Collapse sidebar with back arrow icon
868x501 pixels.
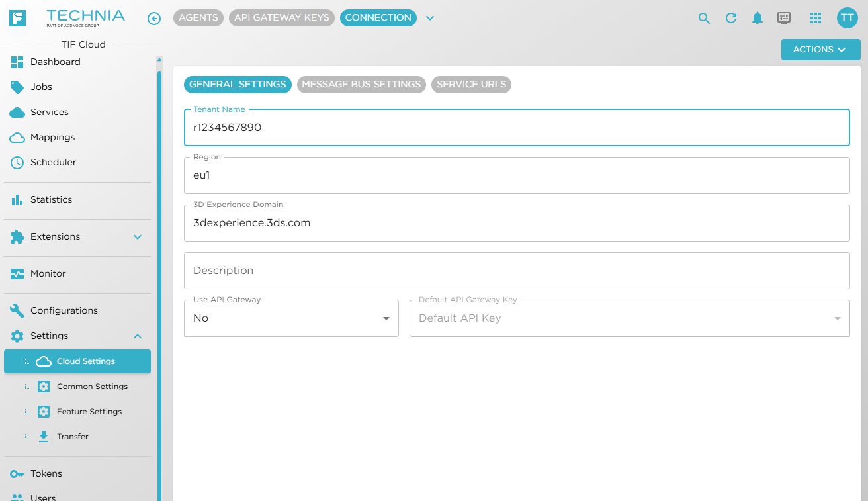(x=154, y=19)
